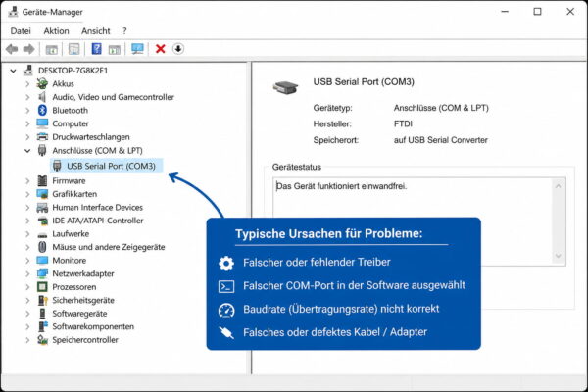The width and height of the screenshot is (588, 392).
Task: Click the Speichercontroller icon
Action: (42, 340)
